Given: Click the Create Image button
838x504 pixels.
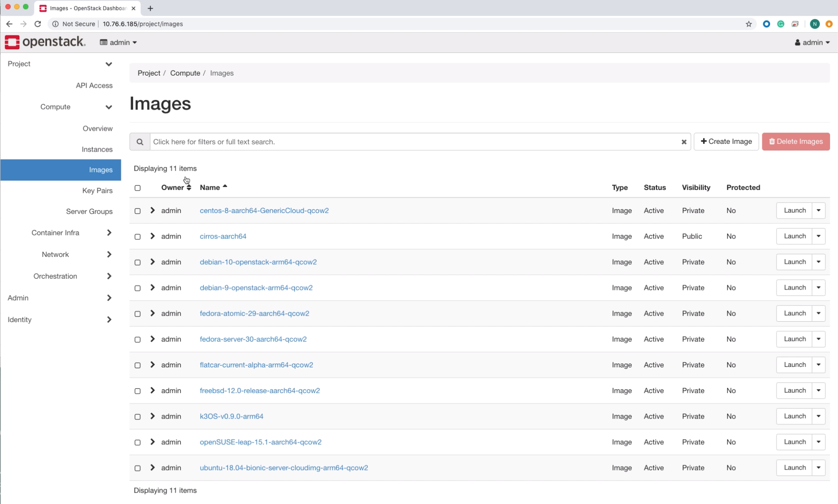Looking at the screenshot, I should coord(726,142).
